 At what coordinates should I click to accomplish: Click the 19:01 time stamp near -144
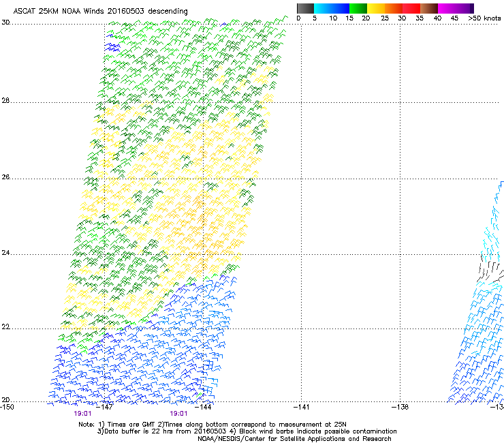click(178, 414)
